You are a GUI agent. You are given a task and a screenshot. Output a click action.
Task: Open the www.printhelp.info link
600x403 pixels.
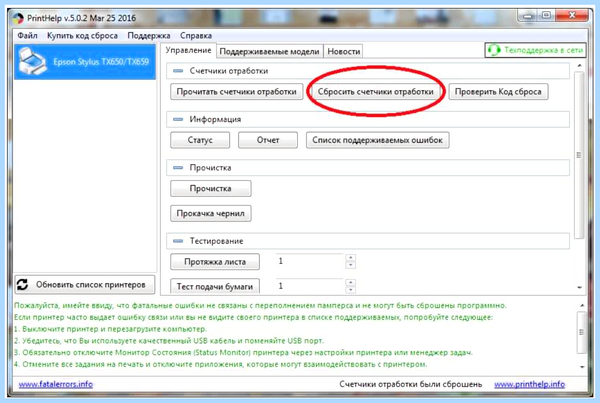tap(530, 384)
